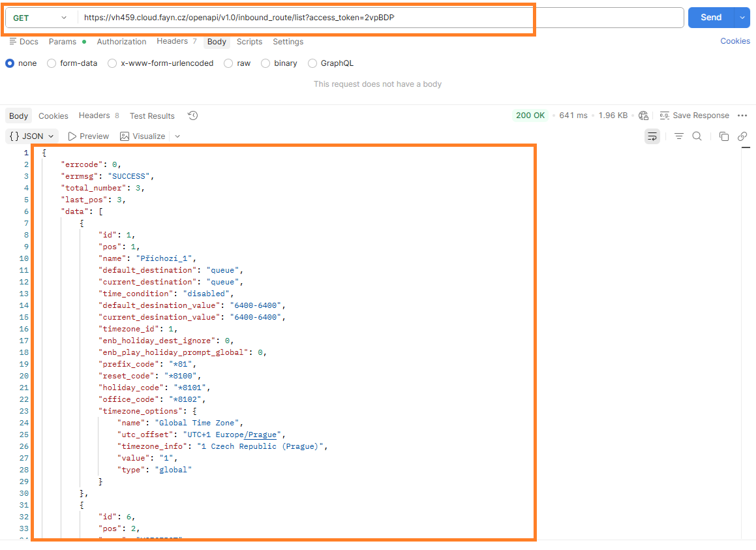Click the "time_condition": "disabled" line
Screen dimensions: 756x550
[x=166, y=294]
